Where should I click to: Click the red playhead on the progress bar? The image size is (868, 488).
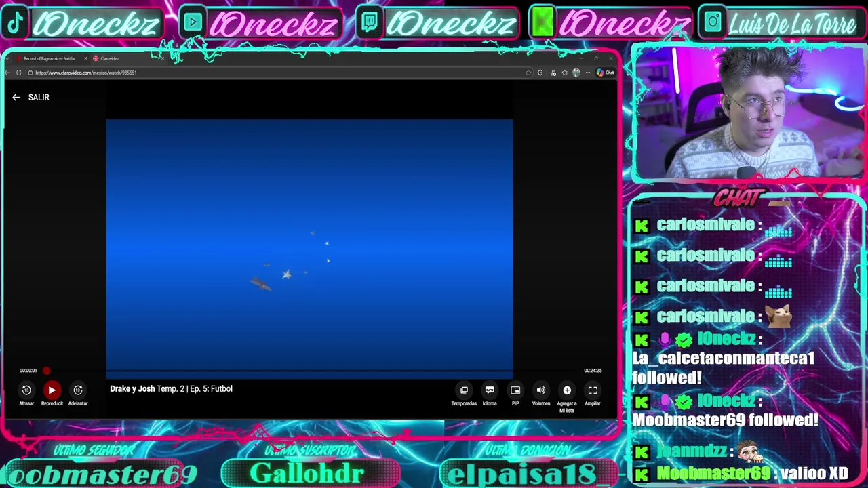point(46,371)
